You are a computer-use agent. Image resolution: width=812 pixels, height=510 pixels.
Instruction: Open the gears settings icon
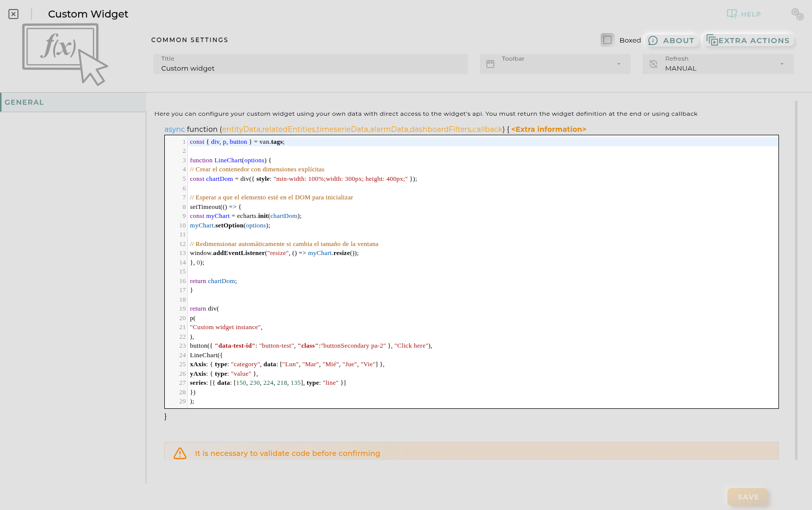pyautogui.click(x=797, y=14)
